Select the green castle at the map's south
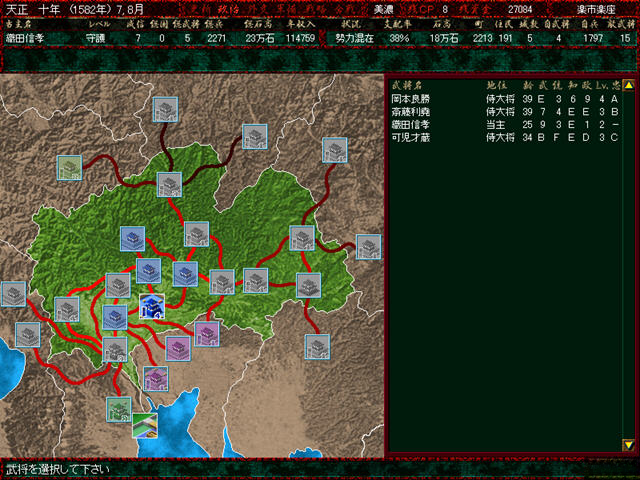The image size is (640, 480). tap(119, 409)
